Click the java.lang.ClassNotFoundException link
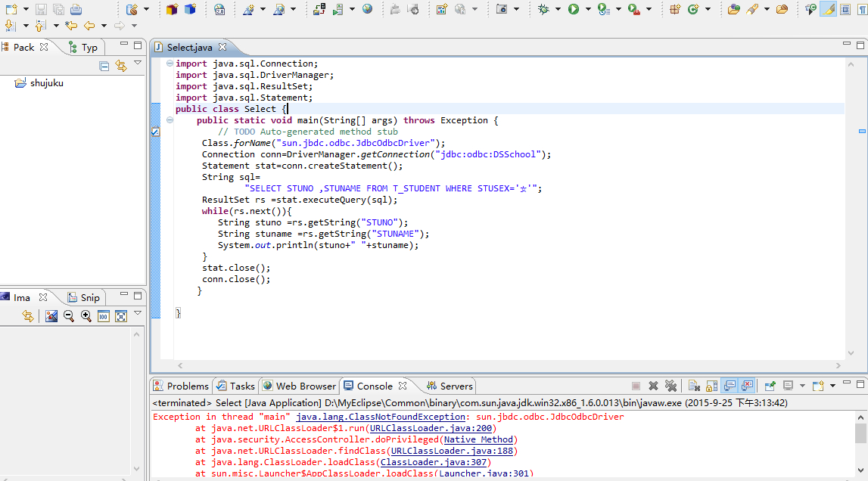 [380, 417]
